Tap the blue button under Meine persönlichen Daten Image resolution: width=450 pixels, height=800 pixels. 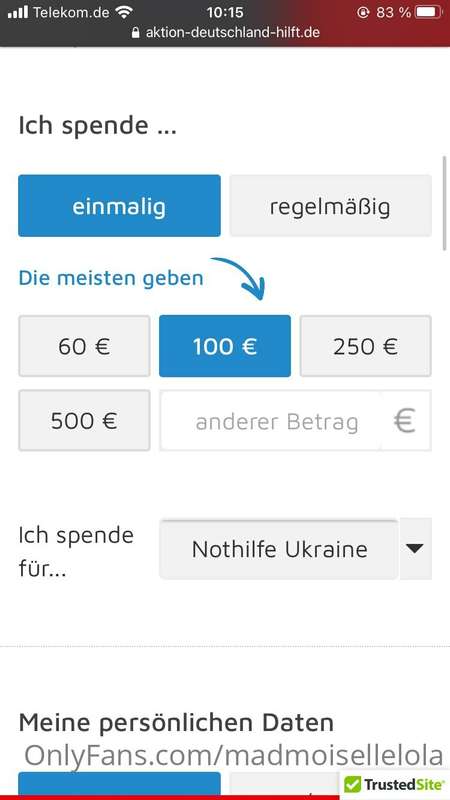click(119, 784)
